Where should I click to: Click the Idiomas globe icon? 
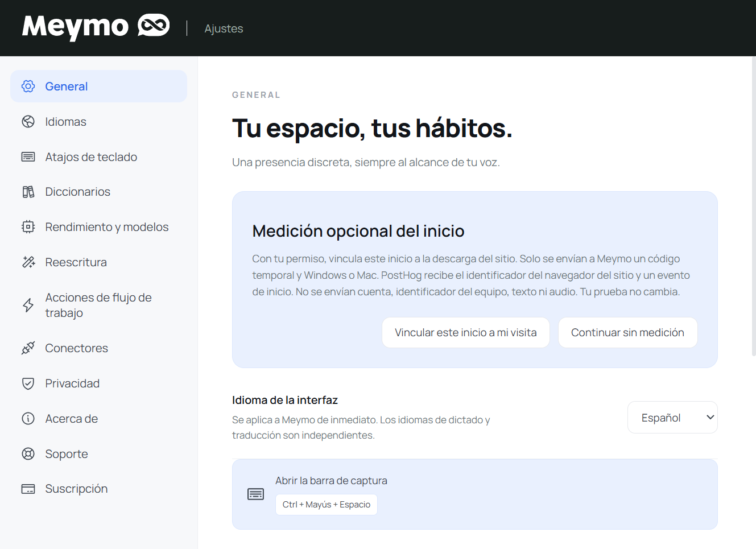[x=28, y=122]
